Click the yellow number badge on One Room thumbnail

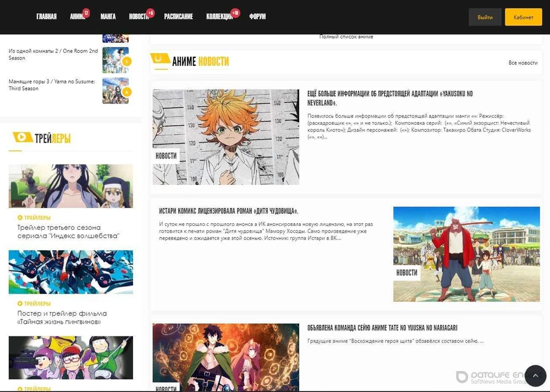tap(127, 62)
